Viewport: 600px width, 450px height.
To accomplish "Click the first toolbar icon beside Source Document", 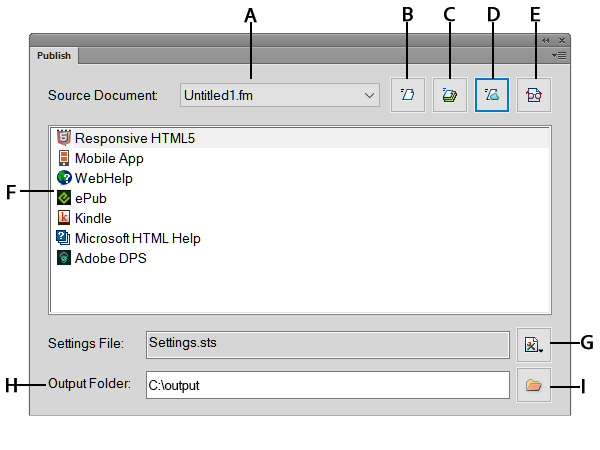I will tap(408, 96).
